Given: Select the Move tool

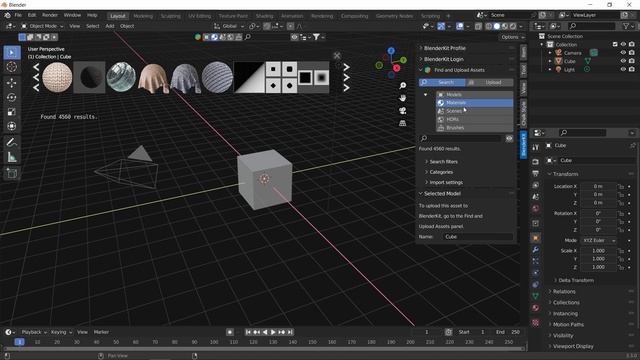Looking at the screenshot, I should coord(12,83).
